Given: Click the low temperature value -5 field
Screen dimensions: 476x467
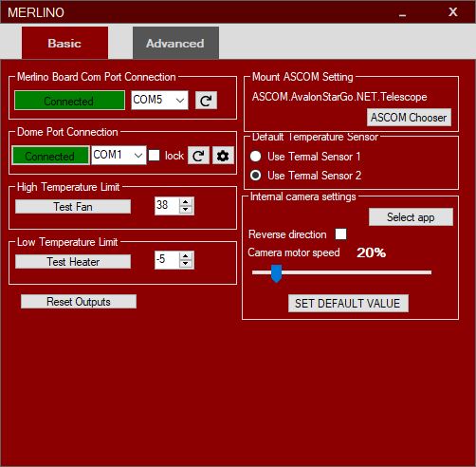Looking at the screenshot, I should coord(167,260).
